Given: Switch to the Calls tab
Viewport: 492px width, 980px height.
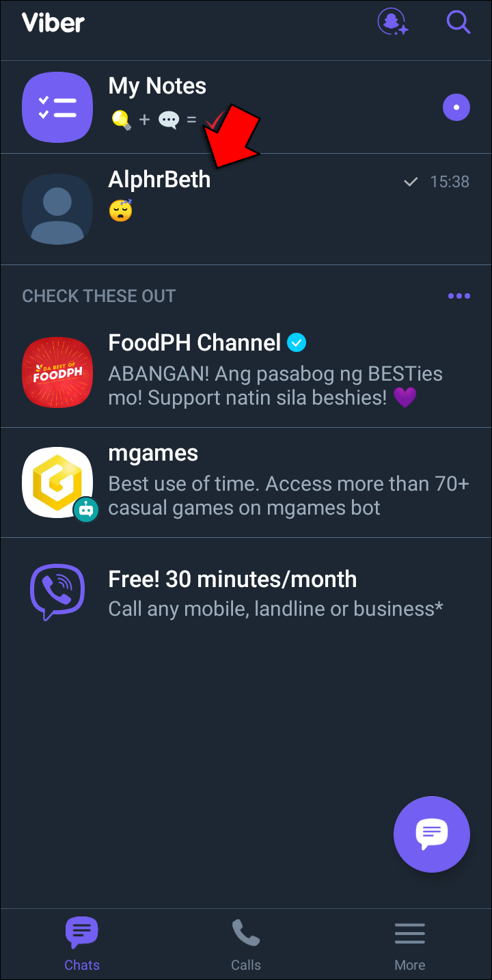Looking at the screenshot, I should tap(245, 944).
